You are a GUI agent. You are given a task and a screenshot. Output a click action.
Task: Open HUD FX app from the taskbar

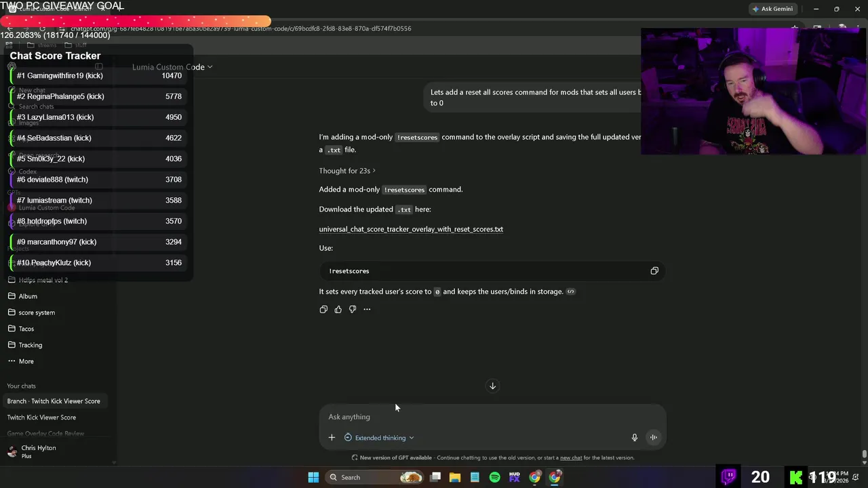[x=515, y=477]
